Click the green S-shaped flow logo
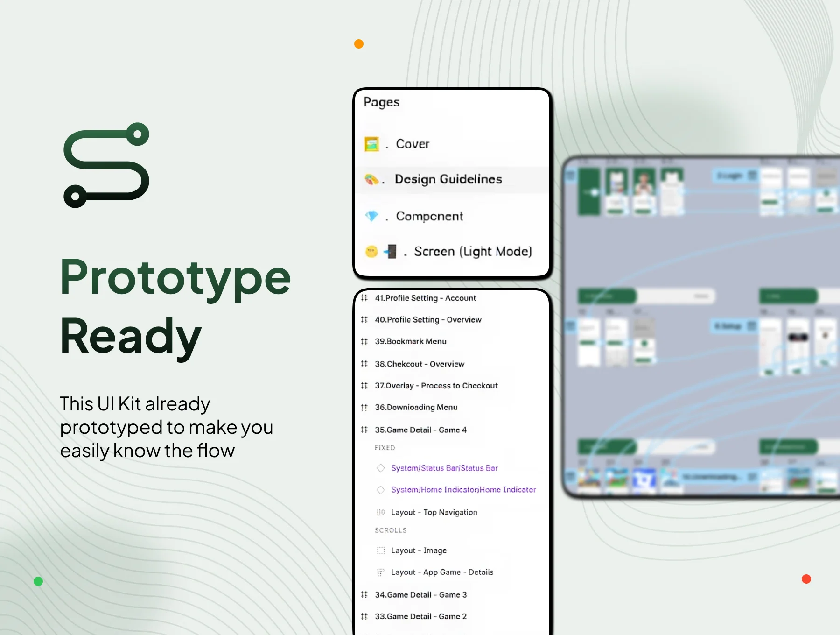This screenshot has height=635, width=840. tap(106, 165)
